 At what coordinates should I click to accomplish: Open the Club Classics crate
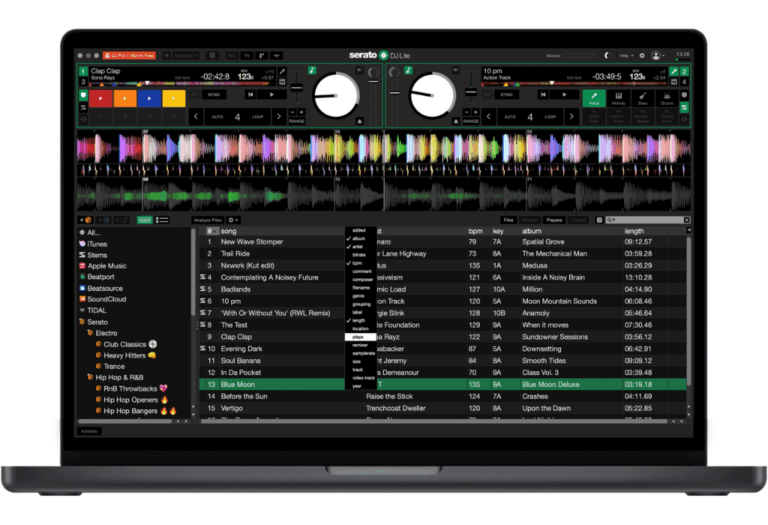(x=125, y=344)
